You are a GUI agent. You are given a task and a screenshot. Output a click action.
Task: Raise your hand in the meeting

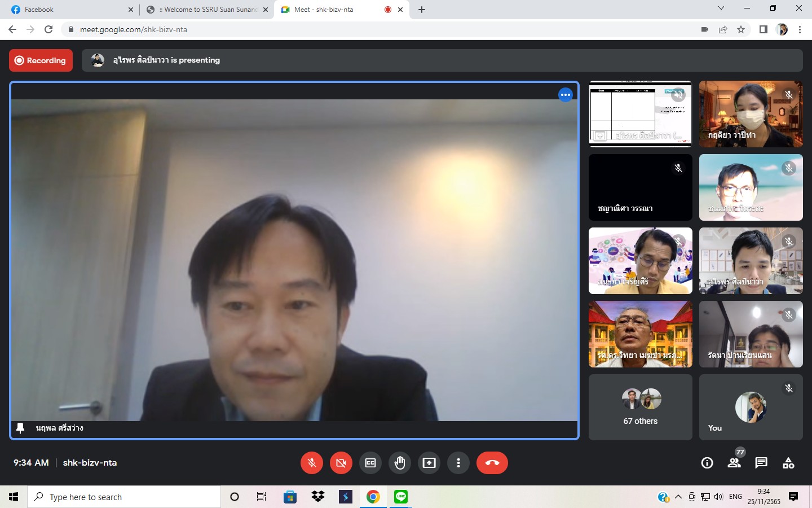(x=400, y=463)
